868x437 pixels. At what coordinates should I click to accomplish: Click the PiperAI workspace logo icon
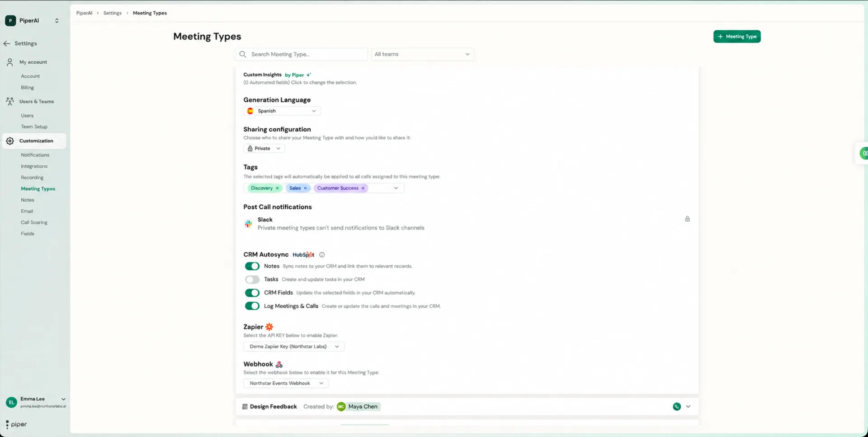click(10, 20)
